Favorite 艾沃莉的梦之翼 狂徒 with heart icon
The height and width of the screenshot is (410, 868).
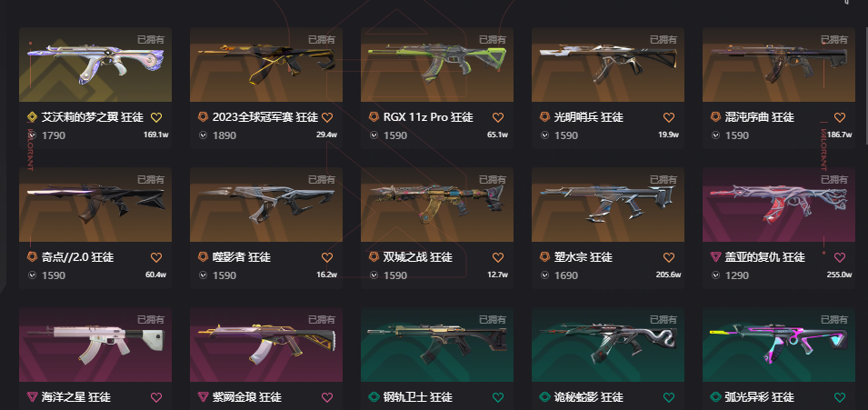click(156, 117)
